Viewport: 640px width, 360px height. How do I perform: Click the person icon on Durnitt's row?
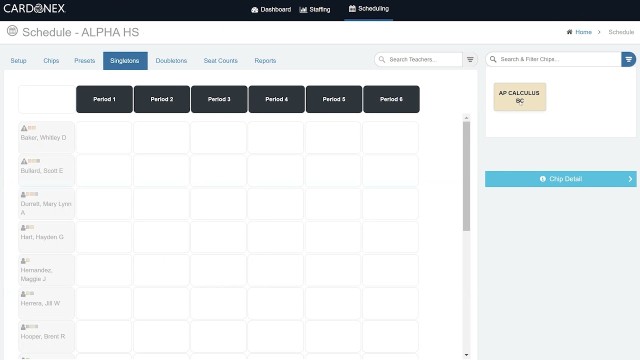pyautogui.click(x=23, y=195)
